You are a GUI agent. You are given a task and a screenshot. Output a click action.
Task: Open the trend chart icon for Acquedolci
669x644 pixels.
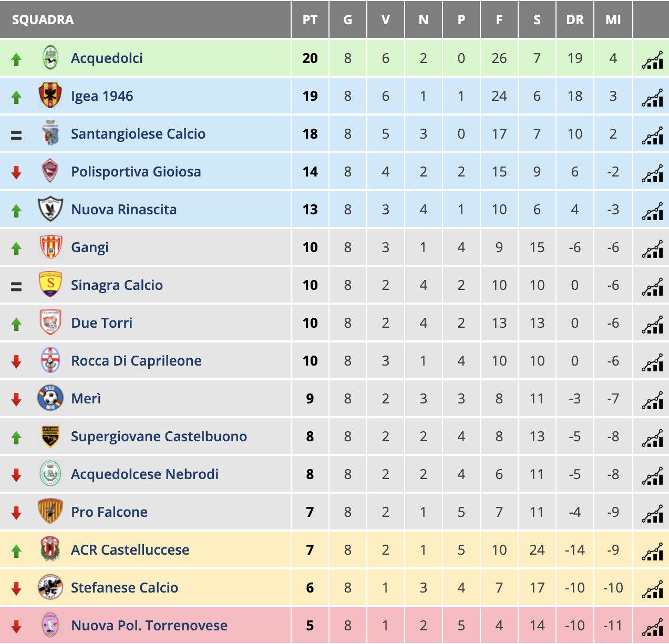pyautogui.click(x=652, y=60)
